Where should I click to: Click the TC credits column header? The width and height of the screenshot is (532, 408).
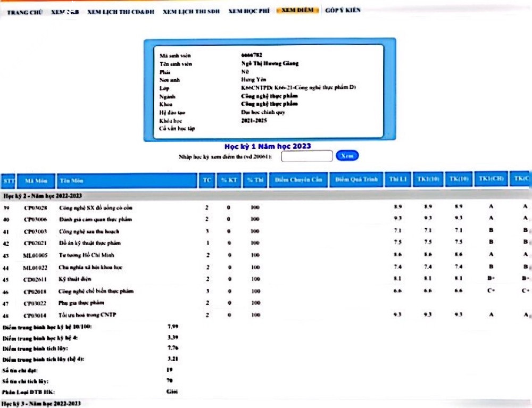[207, 180]
